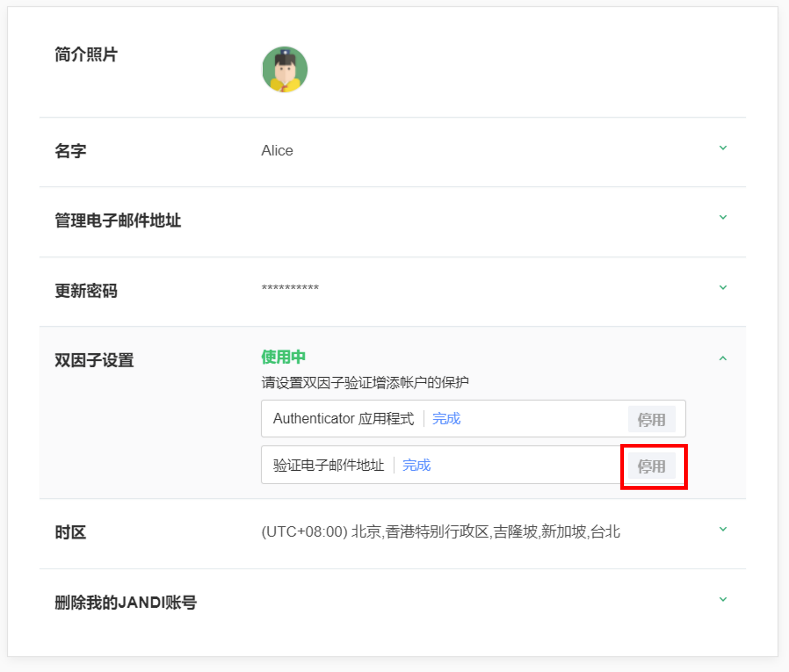The image size is (789, 672).
Task: Click 完成 link next to 验证电子邮件地址
Action: point(416,465)
